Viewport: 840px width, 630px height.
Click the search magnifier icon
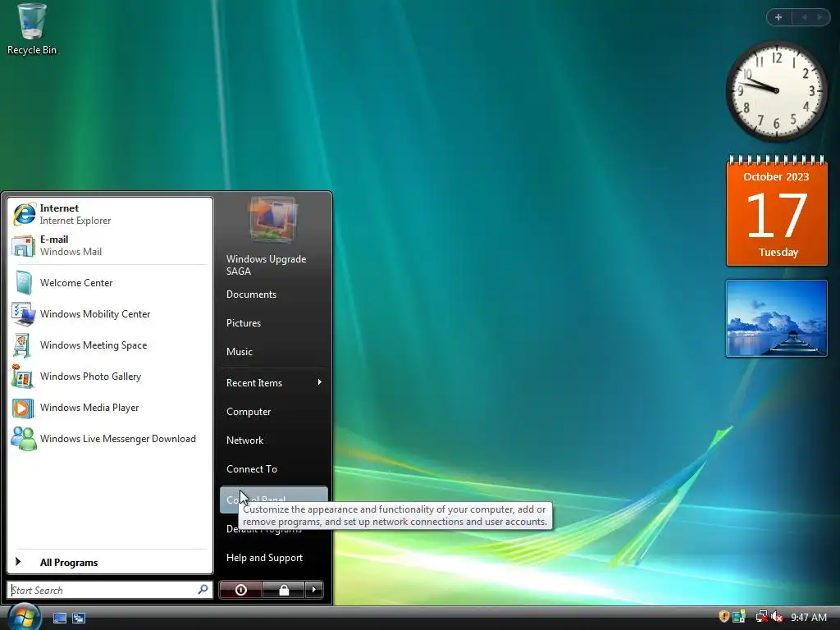click(203, 589)
